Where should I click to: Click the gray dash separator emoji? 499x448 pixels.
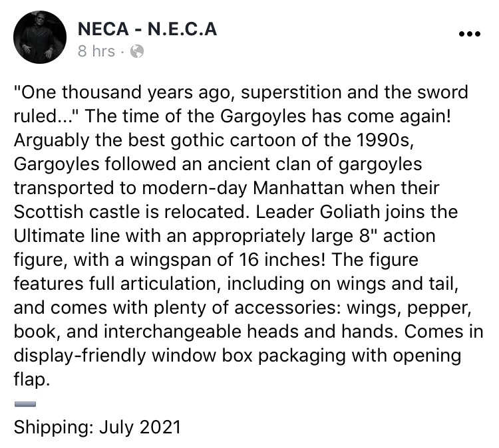pos(25,404)
